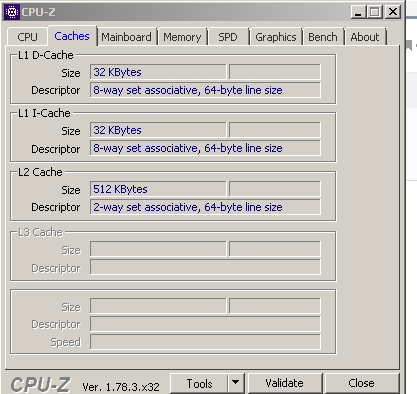Screen dimensions: 417x394
Task: Click the empty Speed field
Action: tap(205, 342)
